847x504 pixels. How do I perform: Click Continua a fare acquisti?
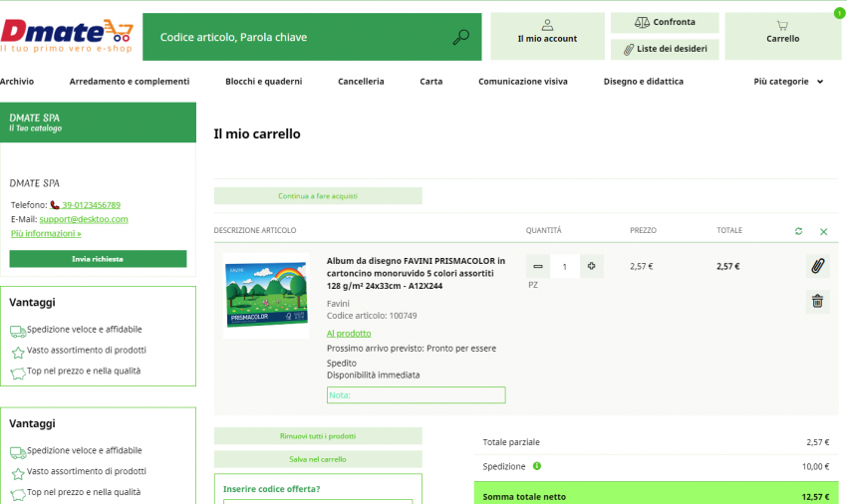click(318, 196)
